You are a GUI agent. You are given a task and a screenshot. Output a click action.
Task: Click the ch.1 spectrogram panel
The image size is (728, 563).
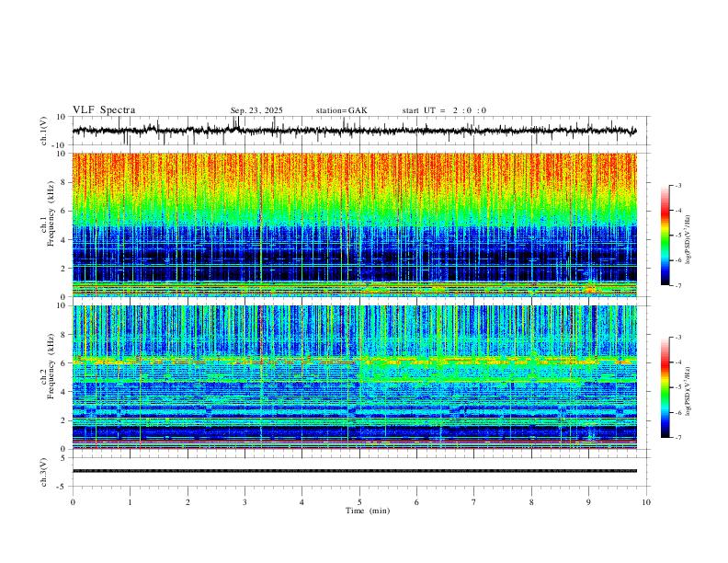pos(354,224)
